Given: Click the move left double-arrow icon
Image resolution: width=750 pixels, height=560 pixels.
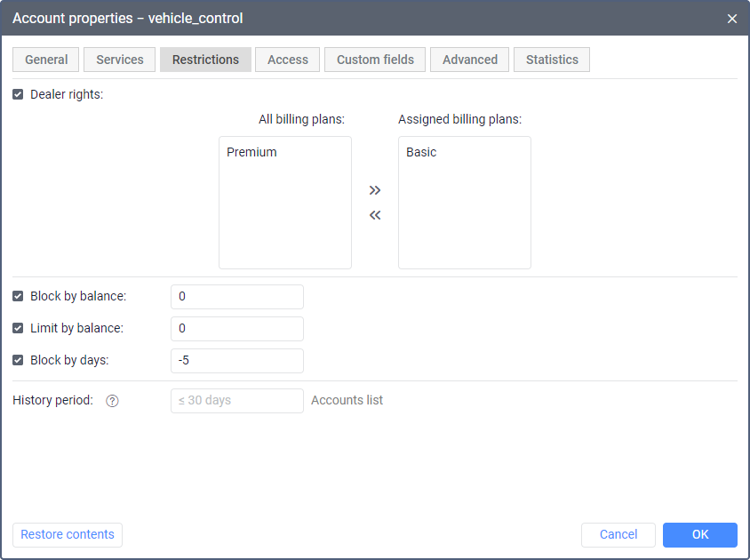Looking at the screenshot, I should click(375, 215).
